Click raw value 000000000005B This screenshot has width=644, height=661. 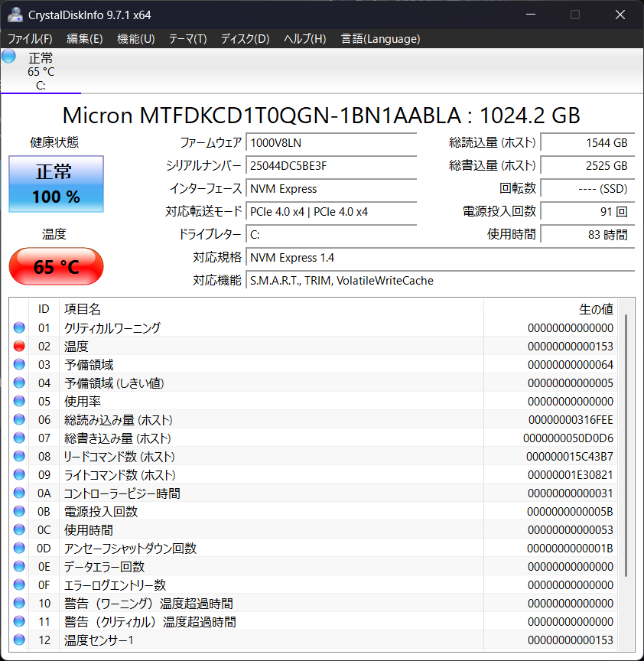point(570,512)
